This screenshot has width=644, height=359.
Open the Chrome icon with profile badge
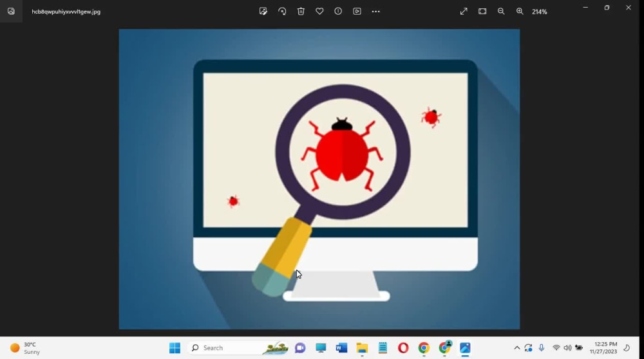tap(444, 347)
